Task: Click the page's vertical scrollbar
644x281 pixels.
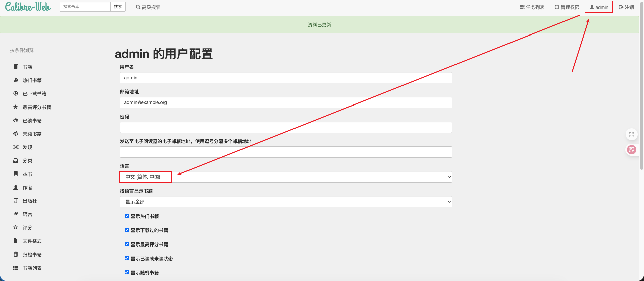Action: point(642,100)
